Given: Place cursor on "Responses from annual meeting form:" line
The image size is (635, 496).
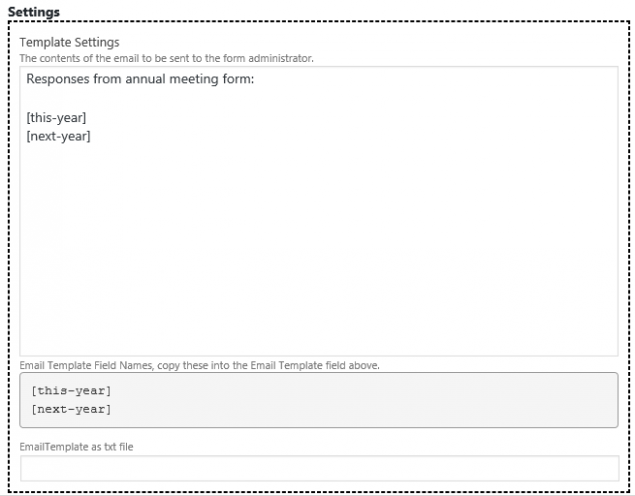Looking at the screenshot, I should [141, 79].
